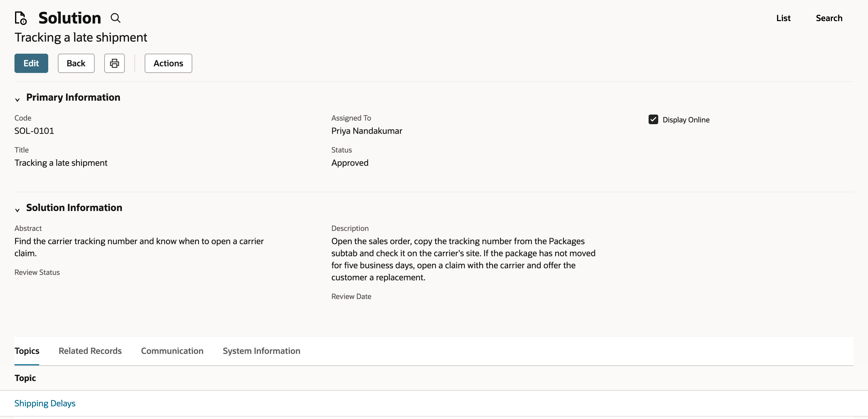This screenshot has width=868, height=419.
Task: Open the Actions menu
Action: pyautogui.click(x=168, y=63)
